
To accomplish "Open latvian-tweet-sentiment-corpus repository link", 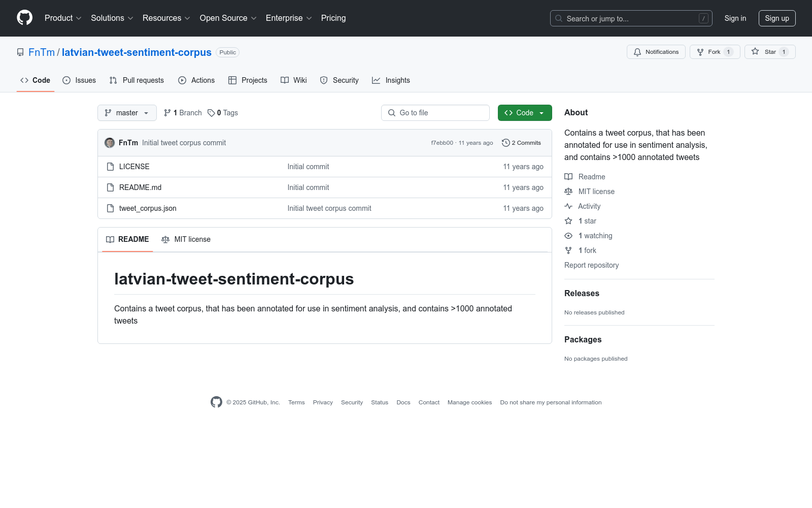I will click(137, 52).
